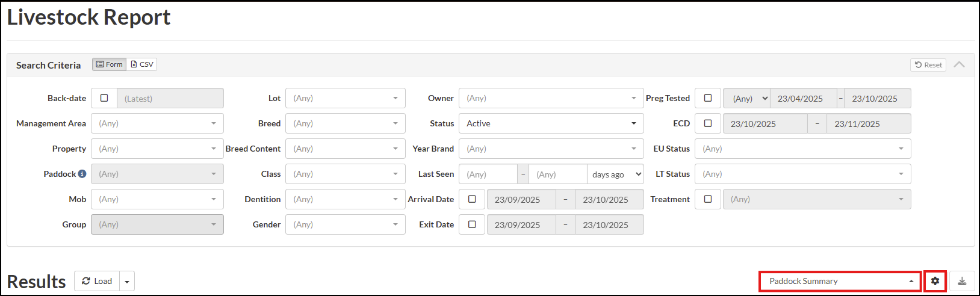Enable the Treatment filter checkbox
Image resolution: width=980 pixels, height=296 pixels.
pyautogui.click(x=708, y=199)
